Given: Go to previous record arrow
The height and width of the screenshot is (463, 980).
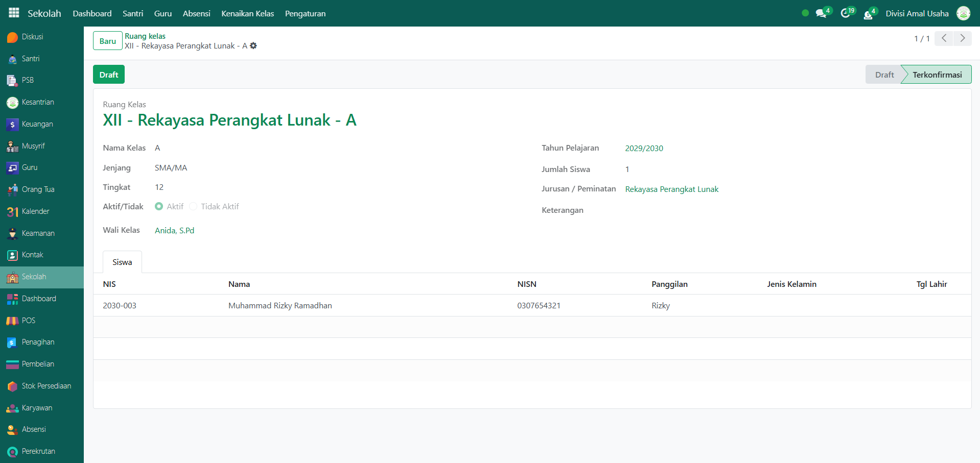Looking at the screenshot, I should point(944,38).
